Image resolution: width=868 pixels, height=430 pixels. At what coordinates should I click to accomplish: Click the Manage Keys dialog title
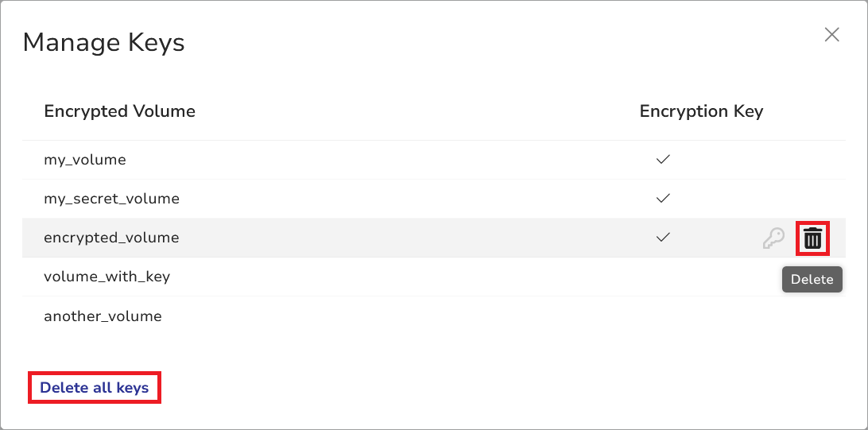103,42
